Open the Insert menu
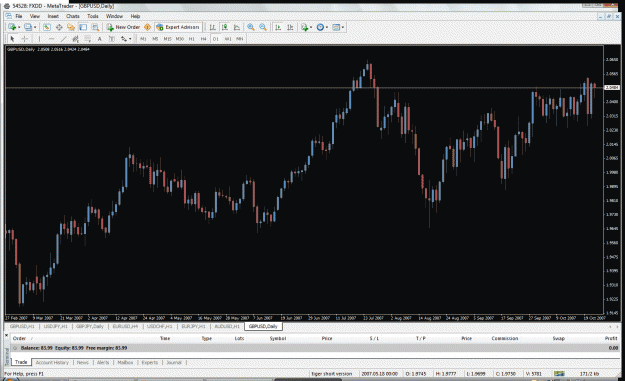This screenshot has width=625, height=381. point(53,16)
